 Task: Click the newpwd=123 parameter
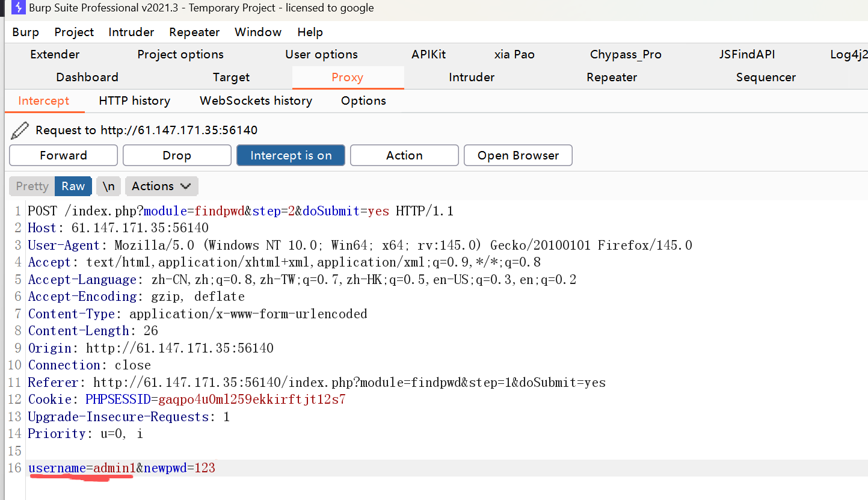(x=179, y=468)
